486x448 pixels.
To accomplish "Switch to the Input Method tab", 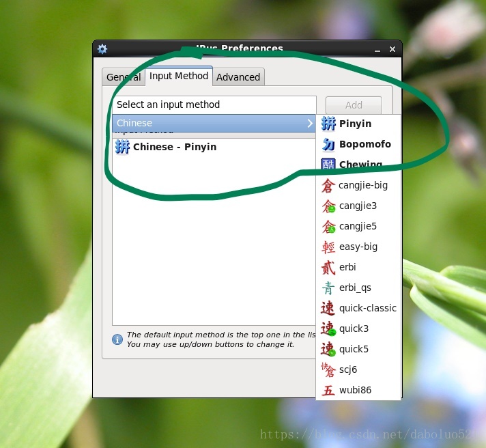I will point(179,76).
